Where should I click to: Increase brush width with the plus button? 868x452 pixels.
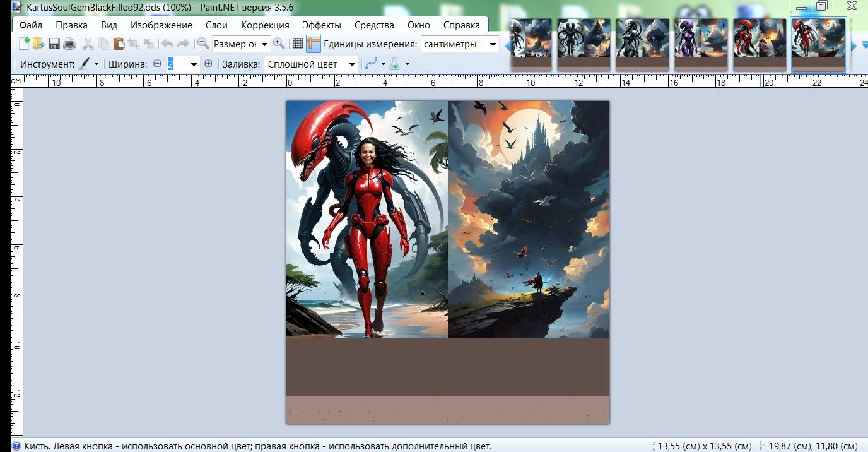[x=208, y=64]
